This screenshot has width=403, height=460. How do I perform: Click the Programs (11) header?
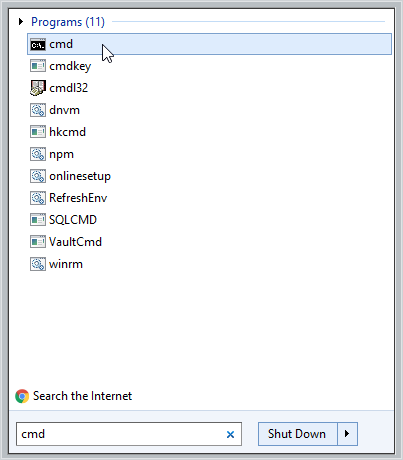(x=68, y=22)
